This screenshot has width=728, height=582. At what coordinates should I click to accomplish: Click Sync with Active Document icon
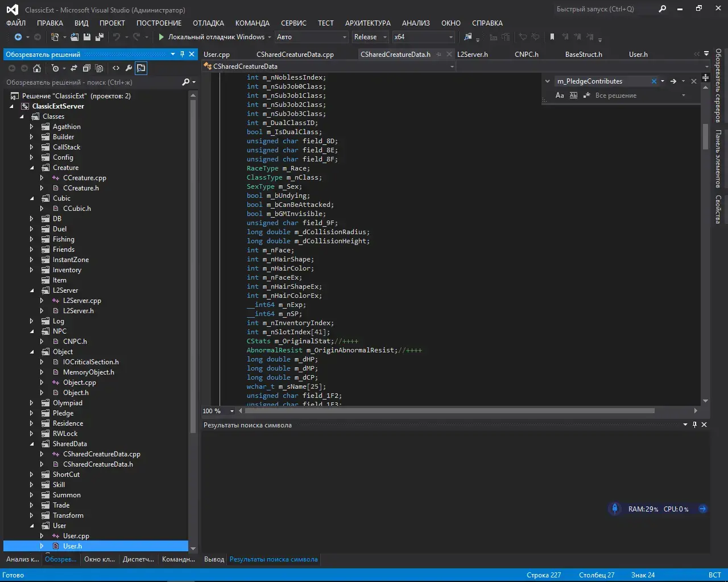coord(73,68)
